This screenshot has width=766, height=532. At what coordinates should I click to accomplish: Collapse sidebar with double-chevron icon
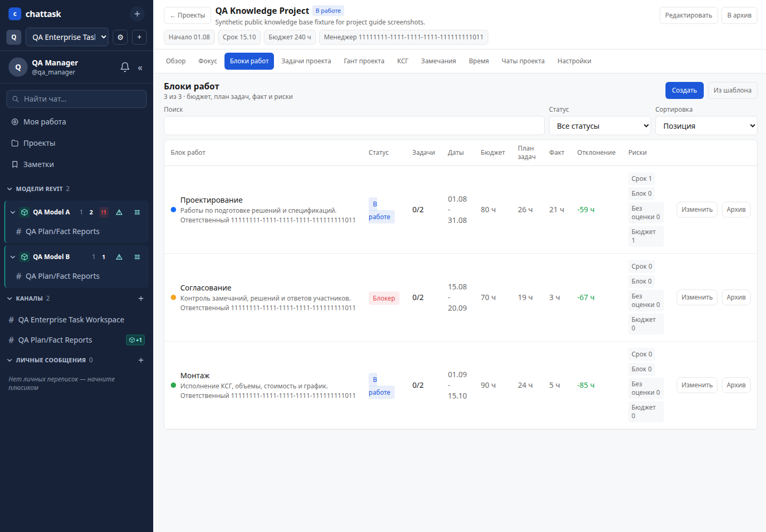(x=140, y=68)
